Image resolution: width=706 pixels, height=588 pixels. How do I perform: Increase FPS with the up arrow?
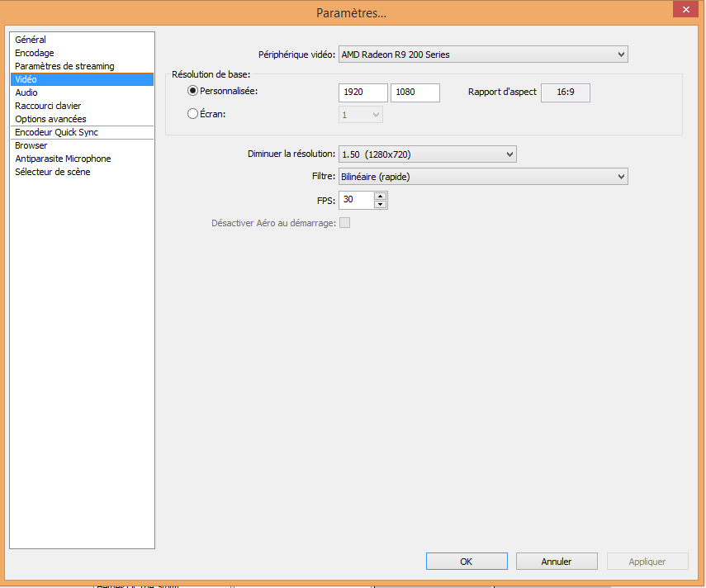coord(381,196)
